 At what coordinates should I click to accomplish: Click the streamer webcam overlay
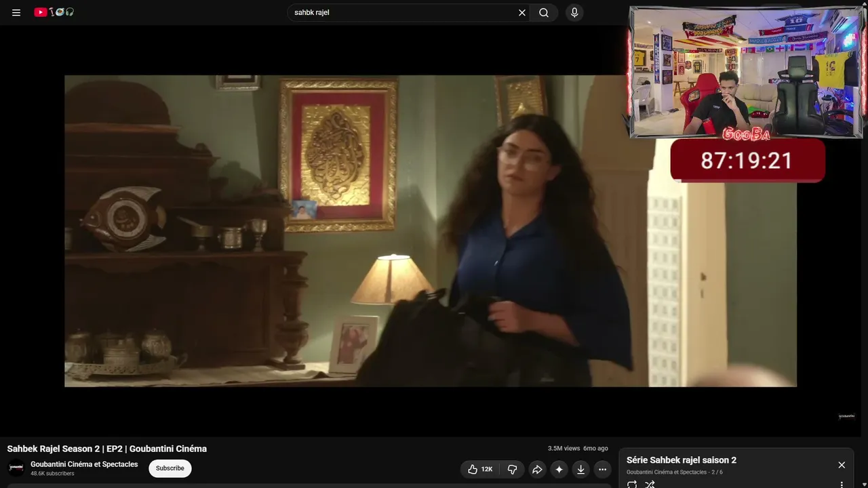point(746,73)
